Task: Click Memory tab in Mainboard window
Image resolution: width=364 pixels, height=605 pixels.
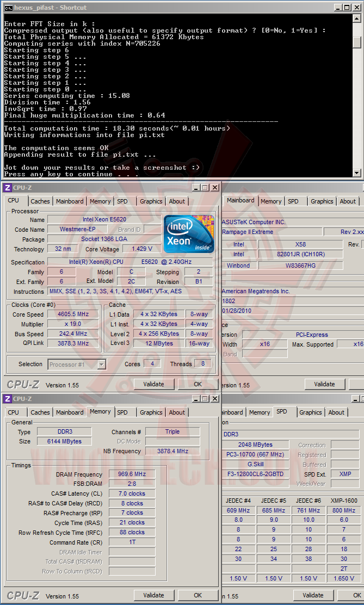Action: click(271, 201)
